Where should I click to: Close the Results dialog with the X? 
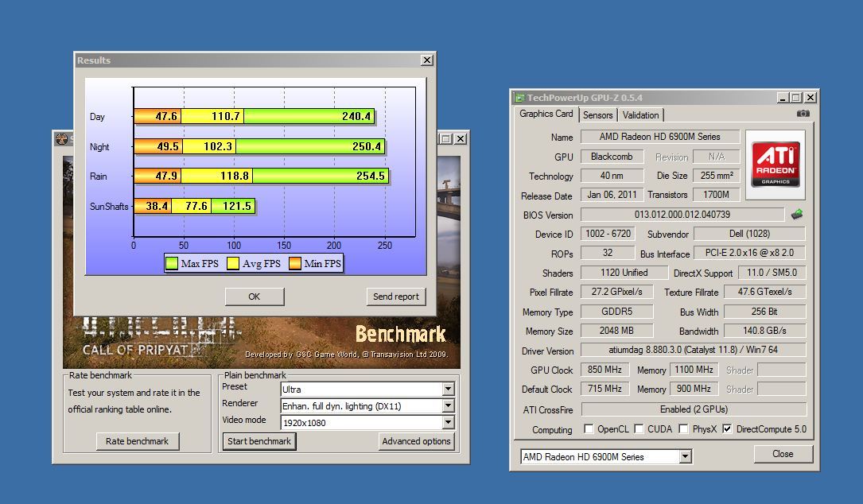426,60
